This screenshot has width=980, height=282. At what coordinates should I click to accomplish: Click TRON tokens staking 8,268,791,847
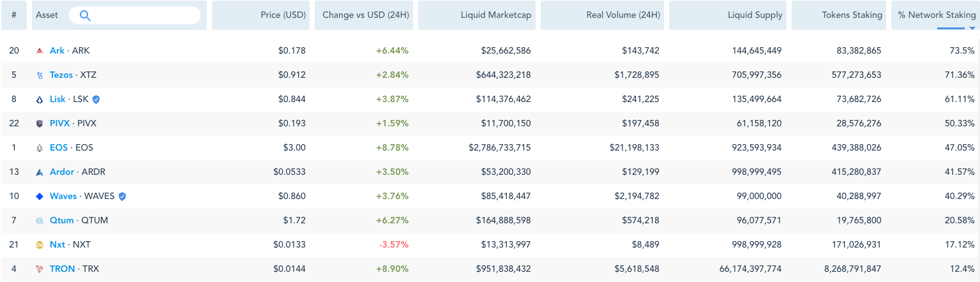853,269
